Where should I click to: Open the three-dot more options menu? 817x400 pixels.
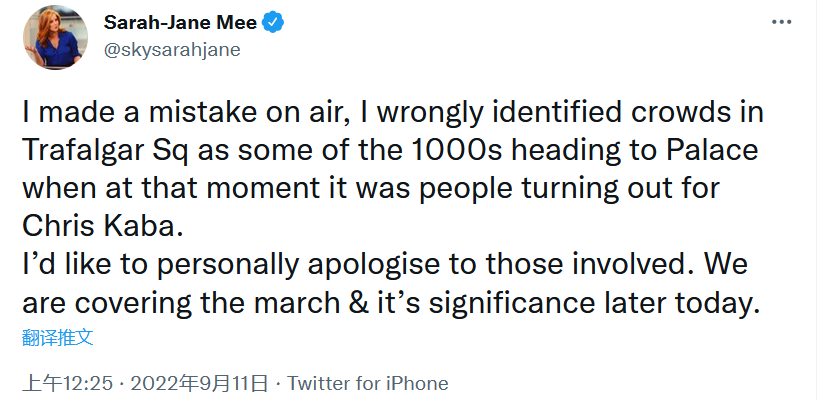784,22
